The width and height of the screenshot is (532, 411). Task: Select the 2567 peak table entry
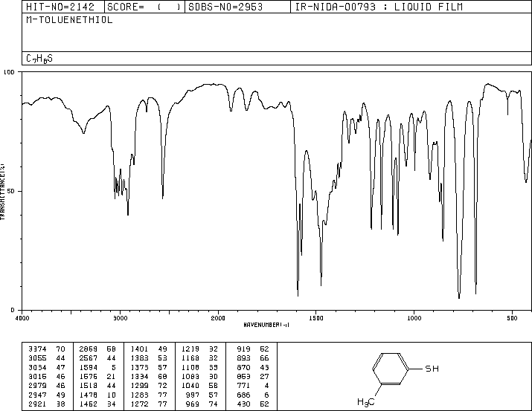(x=97, y=358)
